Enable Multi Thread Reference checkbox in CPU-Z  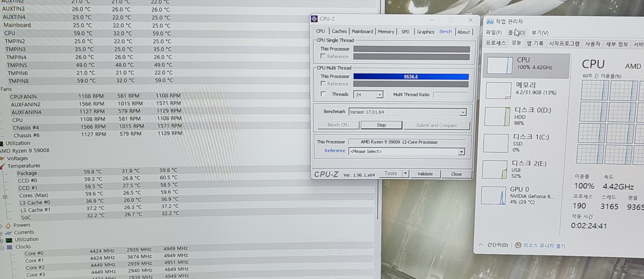(323, 84)
